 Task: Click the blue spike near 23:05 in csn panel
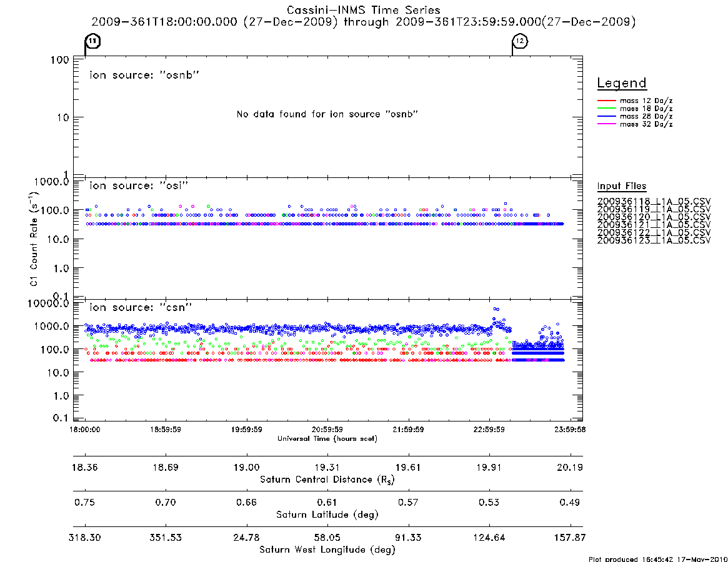496,309
